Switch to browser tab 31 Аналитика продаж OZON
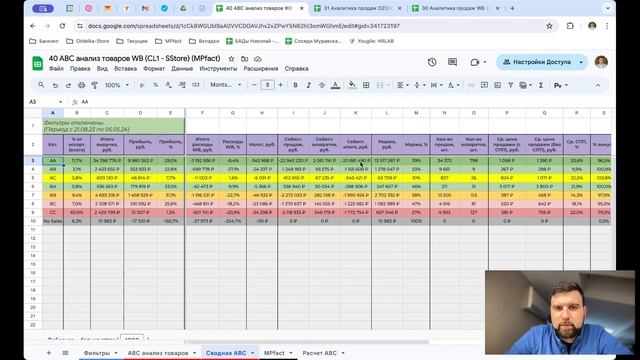This screenshot has width=640, height=360. coord(357,8)
